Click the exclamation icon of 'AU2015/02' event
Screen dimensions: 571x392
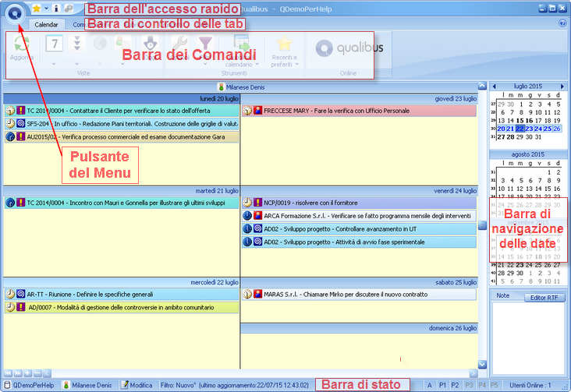21,137
